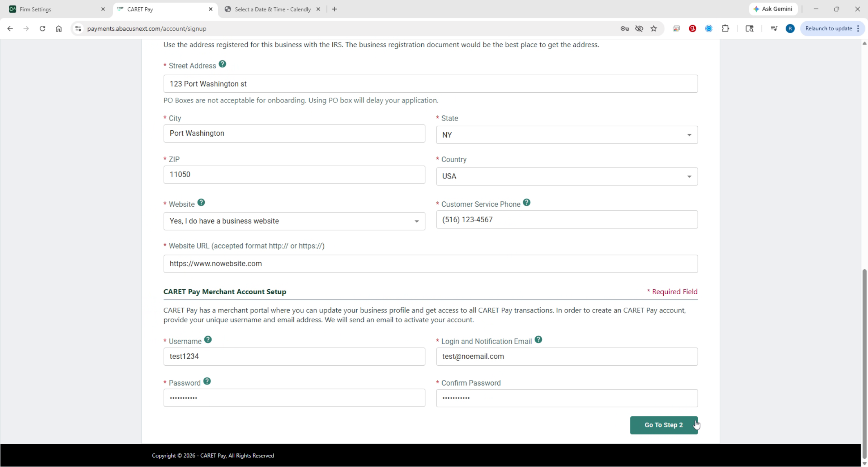
Task: Click the Copyright 2026 CARET Pay footer text
Action: coord(213,455)
